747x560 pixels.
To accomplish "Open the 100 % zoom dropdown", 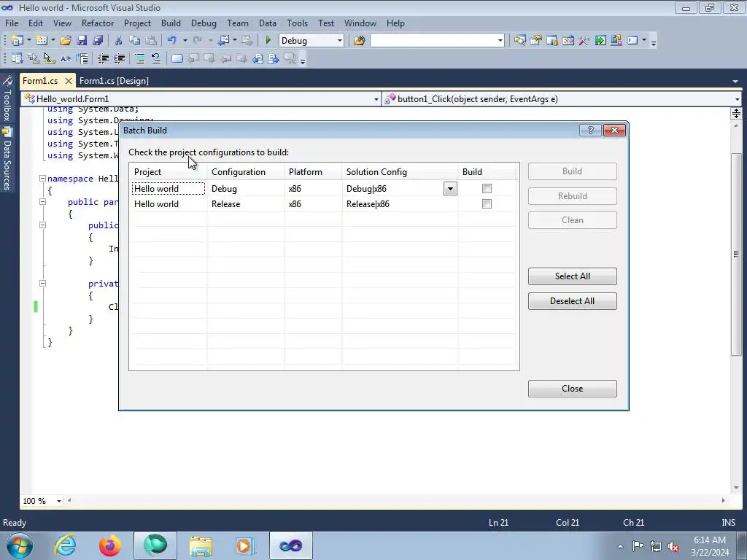I will 59,501.
